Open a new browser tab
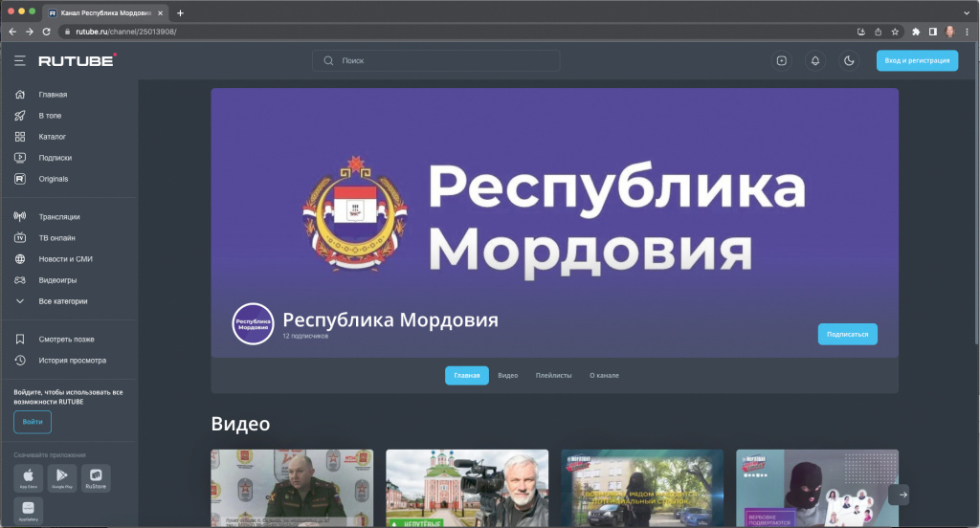Image resolution: width=980 pixels, height=528 pixels. pos(180,12)
